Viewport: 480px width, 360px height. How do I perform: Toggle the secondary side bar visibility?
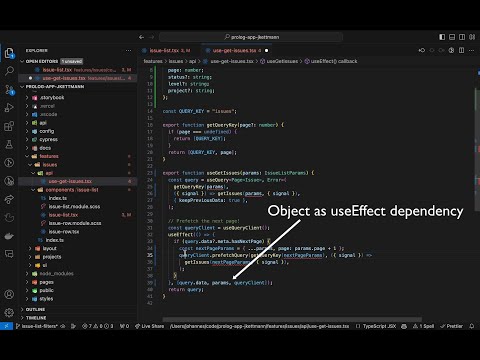462,37
